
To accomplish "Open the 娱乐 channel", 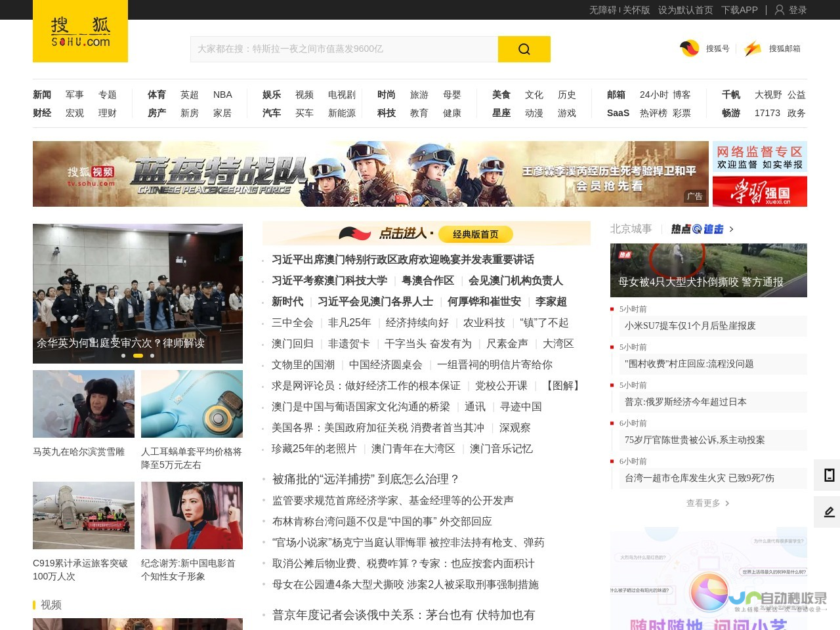I will [272, 94].
